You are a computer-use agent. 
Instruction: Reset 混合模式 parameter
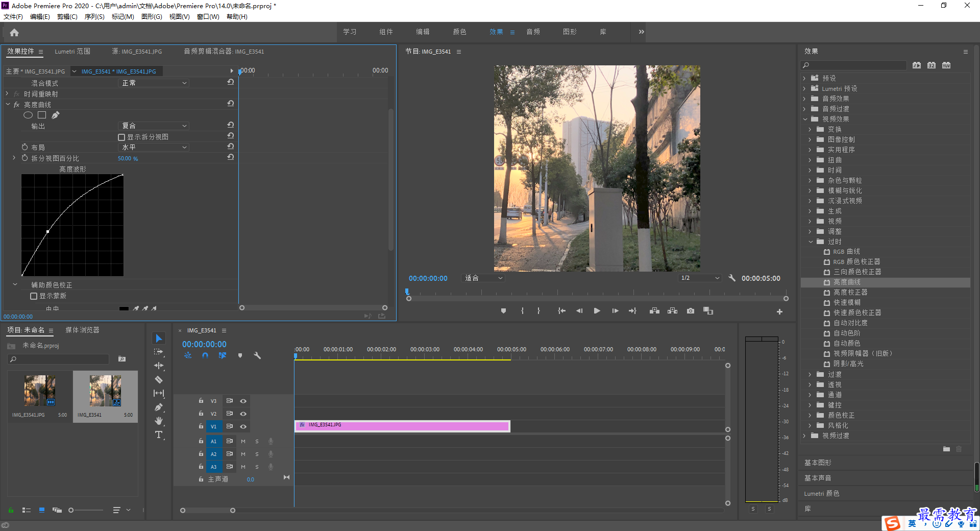click(x=231, y=82)
